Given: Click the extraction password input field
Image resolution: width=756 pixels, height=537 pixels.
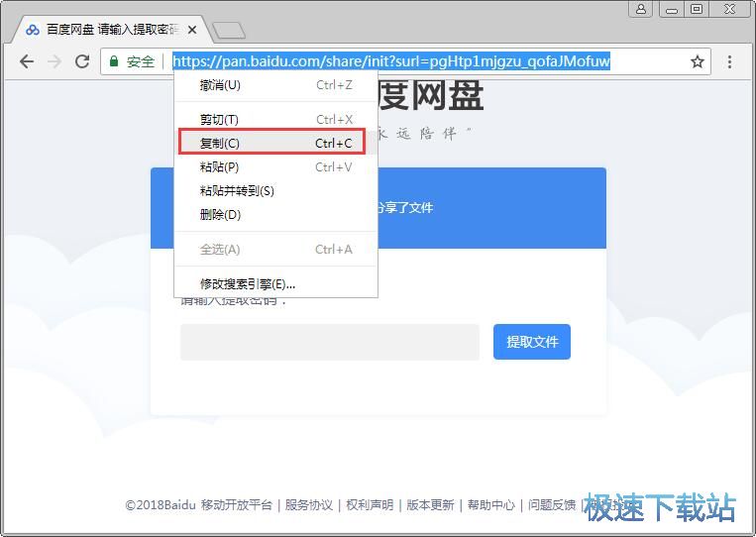Looking at the screenshot, I should (x=330, y=342).
